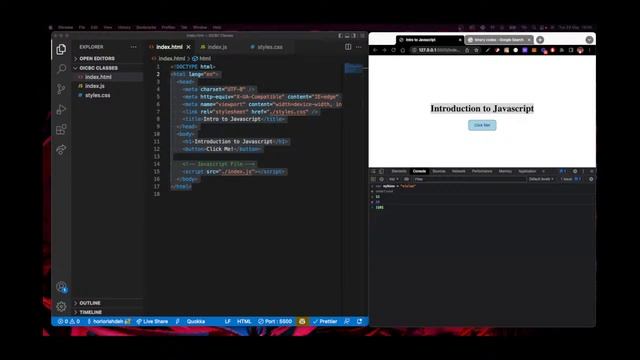Open the Source Control view
The width and height of the screenshot is (640, 360).
61,89
